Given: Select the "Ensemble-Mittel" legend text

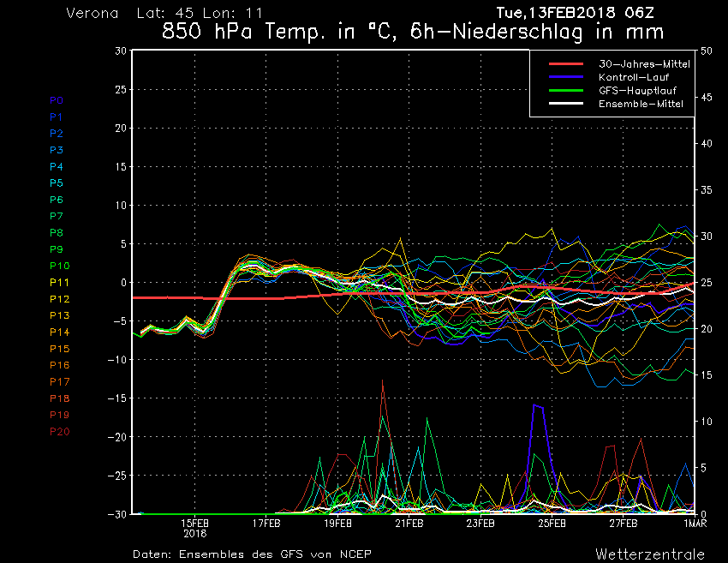Looking at the screenshot, I should point(641,104).
